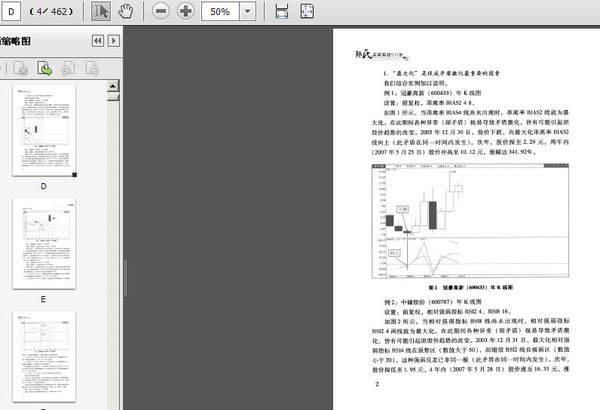The width and height of the screenshot is (600, 410).
Task: Select the text selection cursor tool
Action: pos(101,12)
